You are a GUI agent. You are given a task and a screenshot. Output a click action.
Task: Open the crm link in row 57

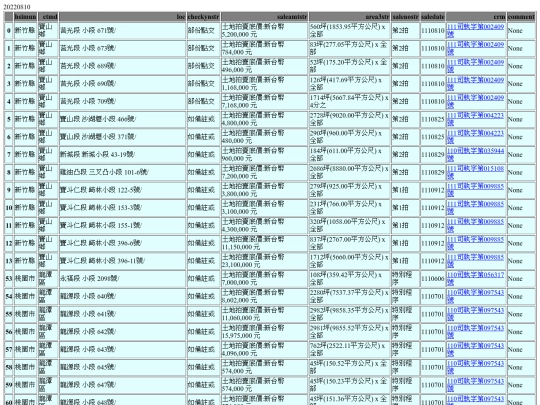point(475,350)
